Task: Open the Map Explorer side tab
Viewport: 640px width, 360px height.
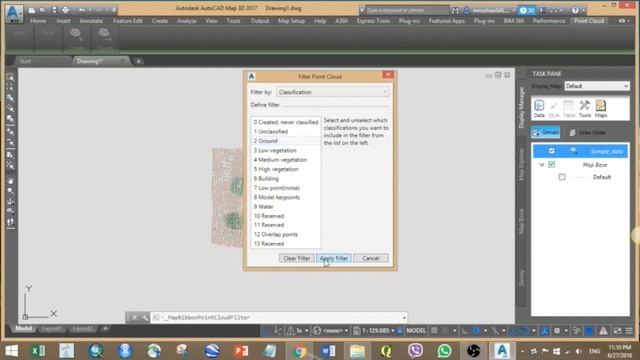Action: (x=521, y=164)
